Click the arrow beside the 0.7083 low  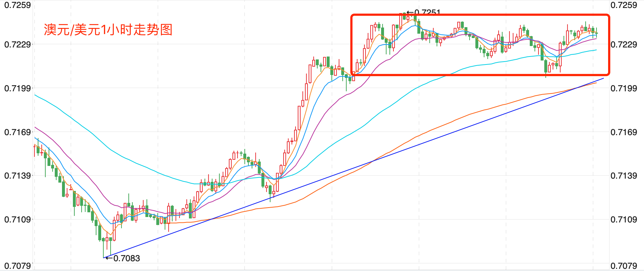108,258
